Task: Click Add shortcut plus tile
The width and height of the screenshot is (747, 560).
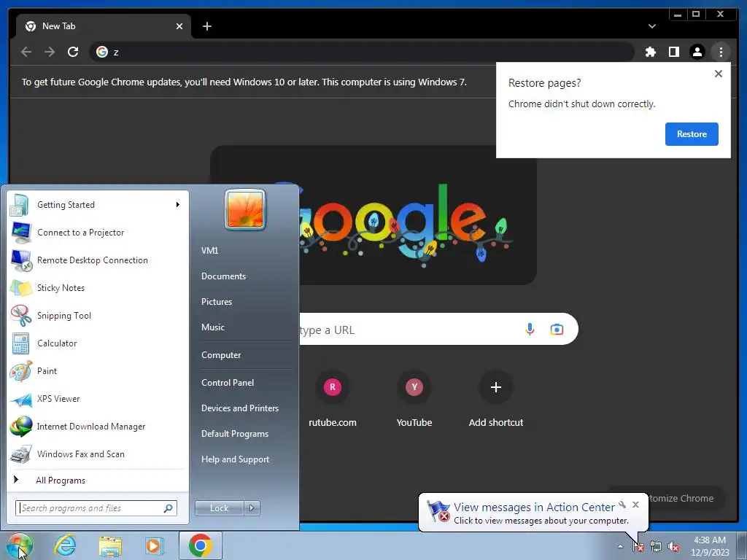Action: point(496,399)
